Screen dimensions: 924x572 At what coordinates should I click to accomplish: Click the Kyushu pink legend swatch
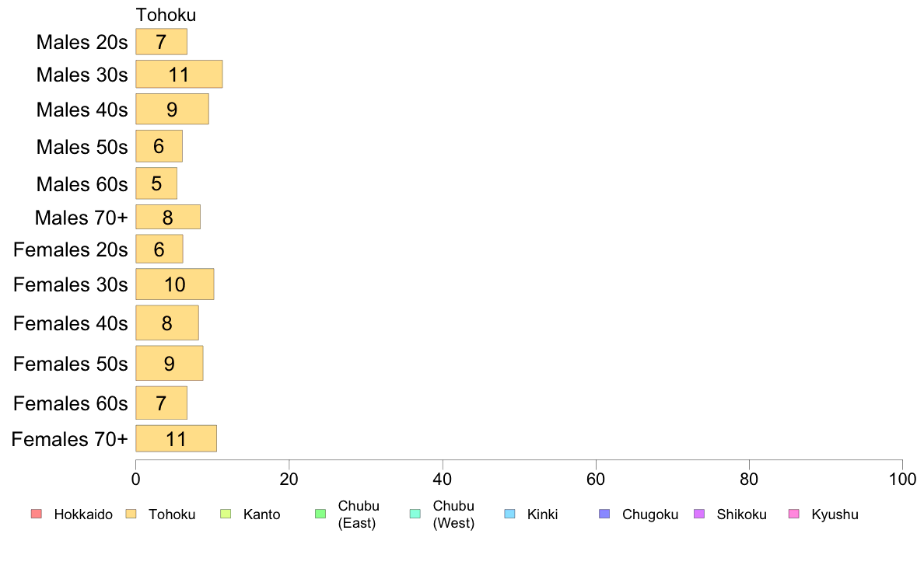tap(794, 514)
